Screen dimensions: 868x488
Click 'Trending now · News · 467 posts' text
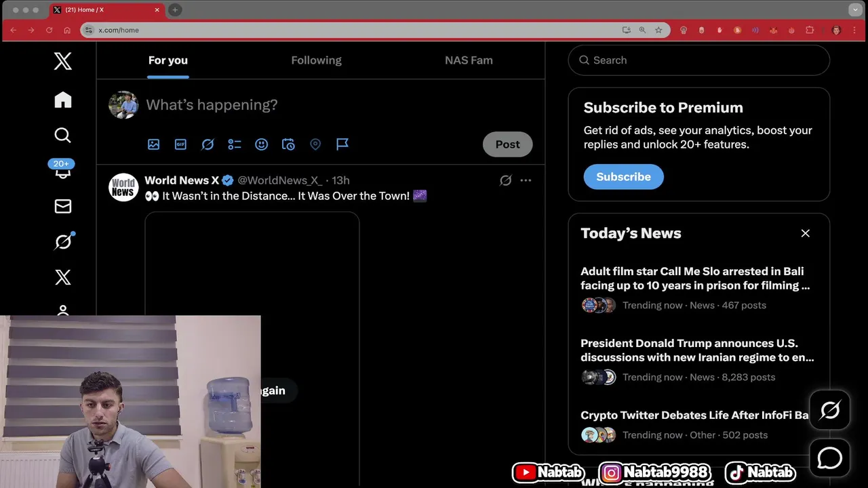click(x=694, y=305)
